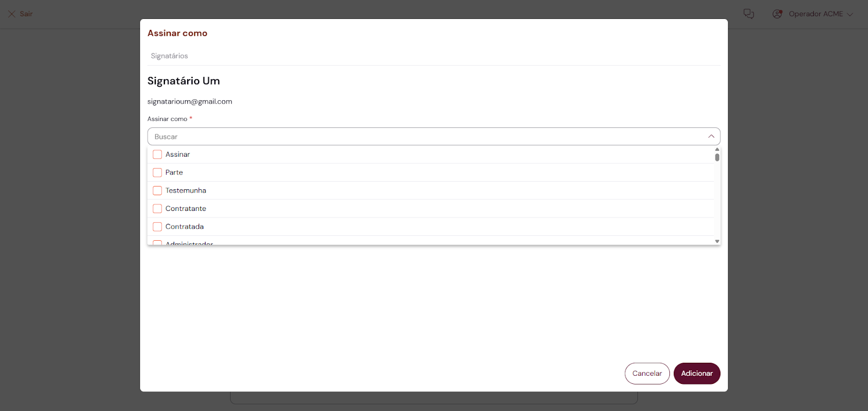This screenshot has height=411, width=868.
Task: Collapse the Assinar como dropdown chevron
Action: point(711,137)
